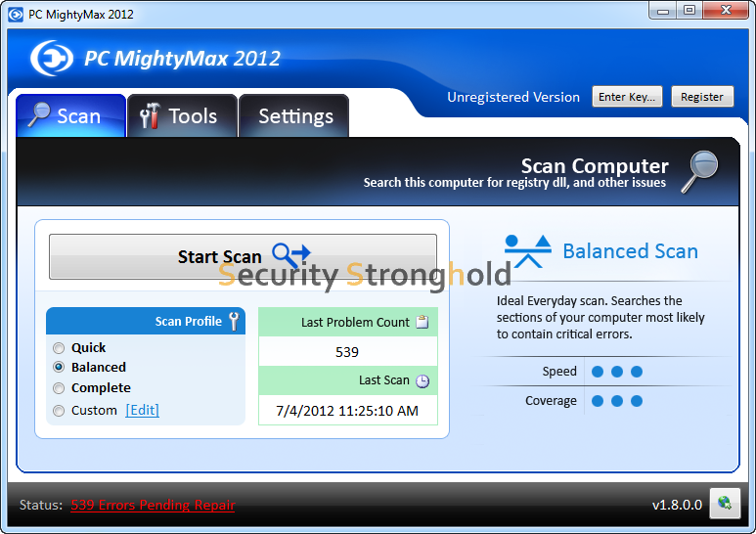Click the Speed rating label
Image resolution: width=756 pixels, height=534 pixels.
point(559,372)
